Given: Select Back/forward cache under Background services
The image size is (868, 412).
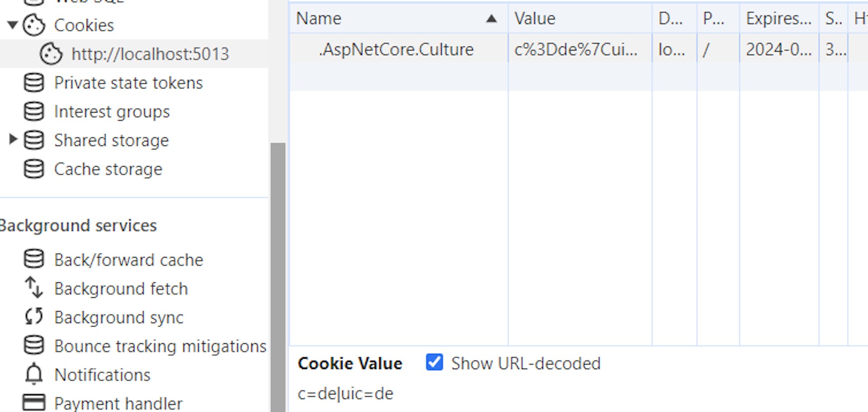Looking at the screenshot, I should coord(128,260).
